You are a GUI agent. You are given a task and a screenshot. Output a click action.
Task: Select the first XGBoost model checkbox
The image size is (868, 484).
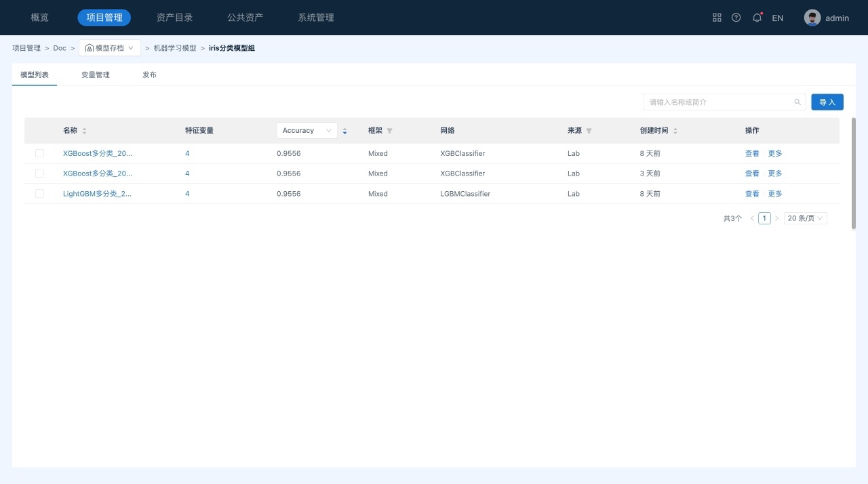click(x=39, y=153)
